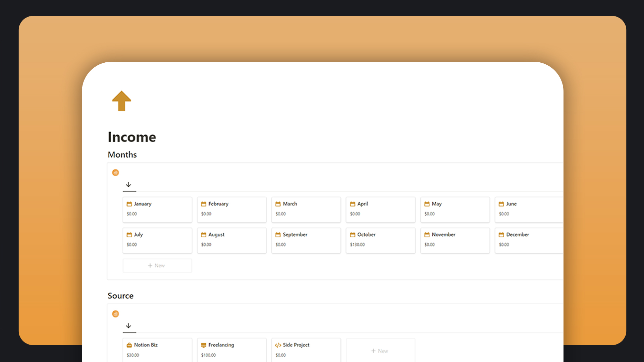This screenshot has height=362, width=644.
Task: Add a new income source card
Action: (380, 351)
